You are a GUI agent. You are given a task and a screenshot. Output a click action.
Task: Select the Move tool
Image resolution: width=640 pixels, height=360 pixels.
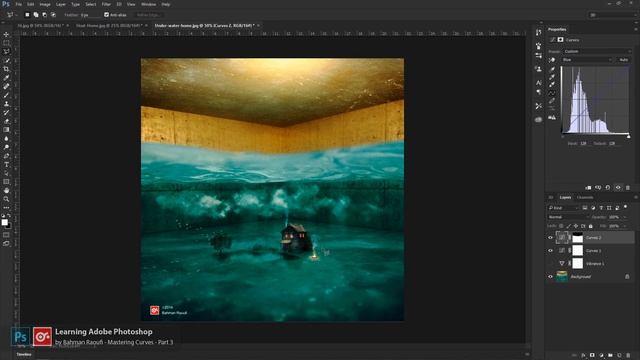[x=6, y=34]
